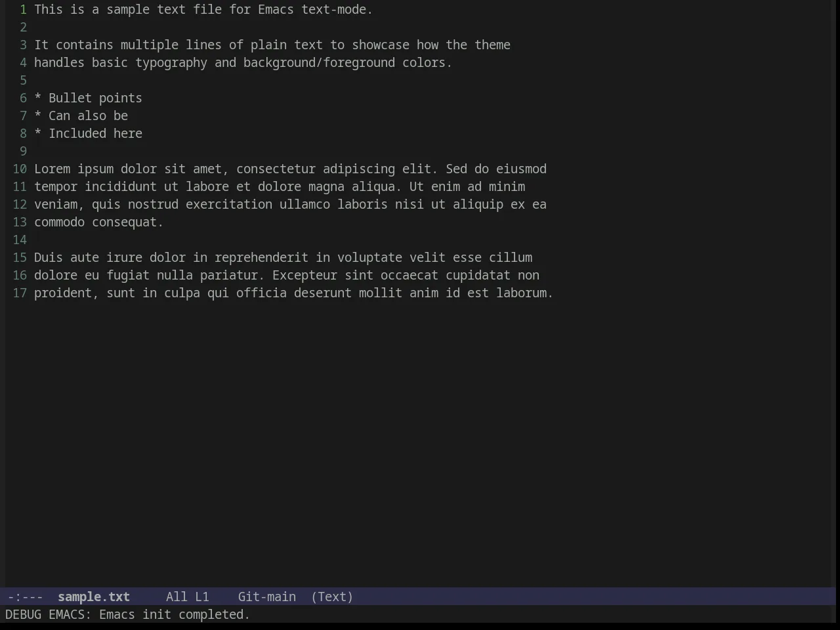Click the word 'veniam,' in line 12
The width and height of the screenshot is (840, 630).
point(59,204)
